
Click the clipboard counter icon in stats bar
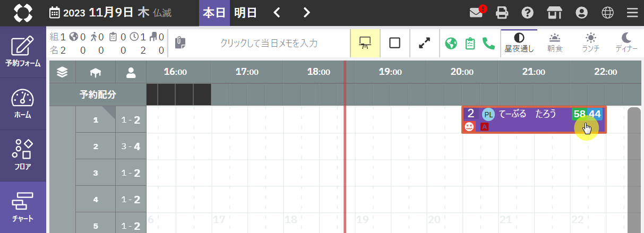113,37
